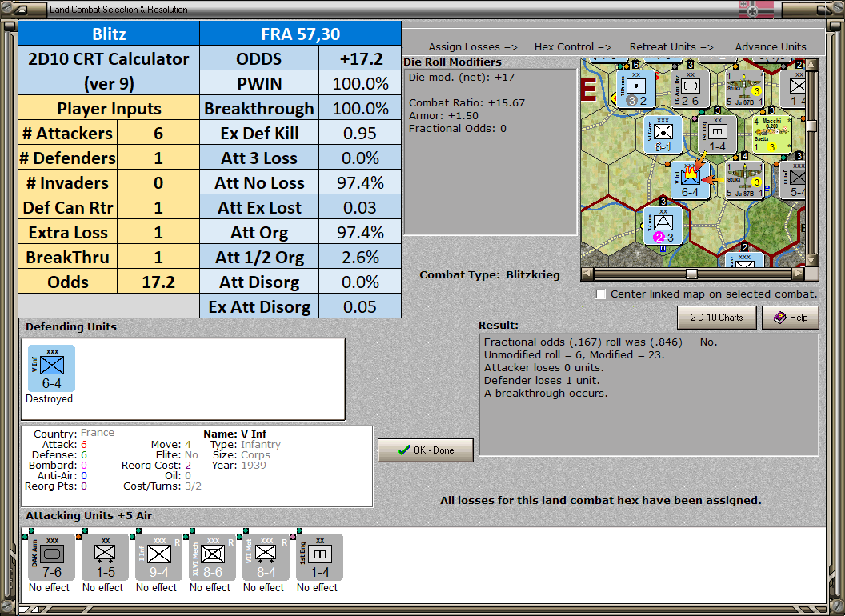This screenshot has width=845, height=616.
Task: Click the 'Combat Type: Blitzkrieg' label
Action: pos(490,275)
